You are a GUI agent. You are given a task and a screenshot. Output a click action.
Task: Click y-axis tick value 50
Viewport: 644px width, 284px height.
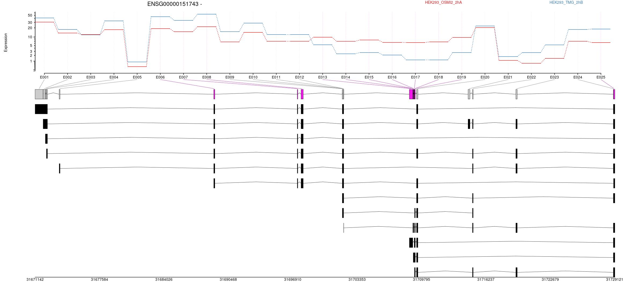pos(30,15)
